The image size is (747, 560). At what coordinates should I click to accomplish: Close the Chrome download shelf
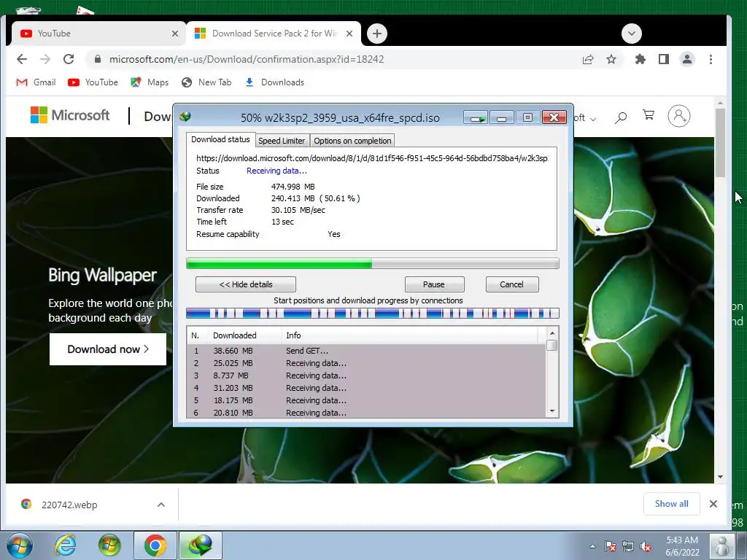713,504
